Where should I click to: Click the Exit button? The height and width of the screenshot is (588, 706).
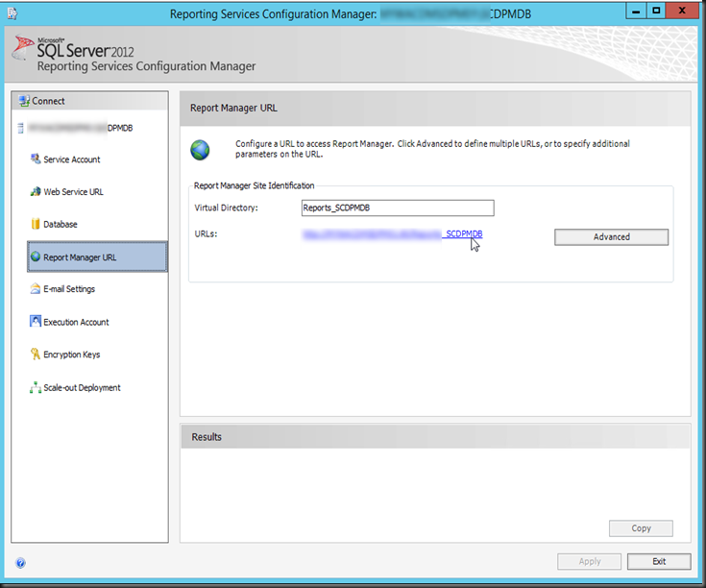[x=659, y=561]
